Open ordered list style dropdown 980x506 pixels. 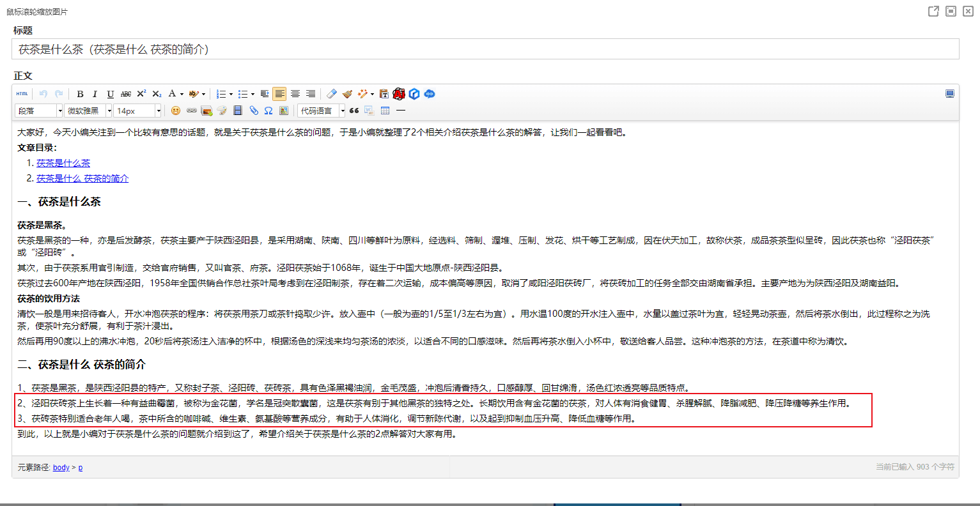point(231,94)
